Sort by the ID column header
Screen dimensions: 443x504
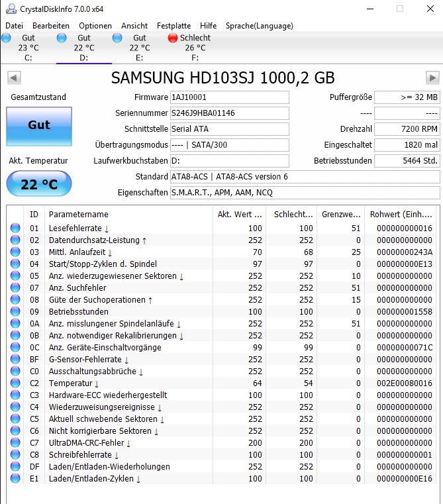click(34, 215)
